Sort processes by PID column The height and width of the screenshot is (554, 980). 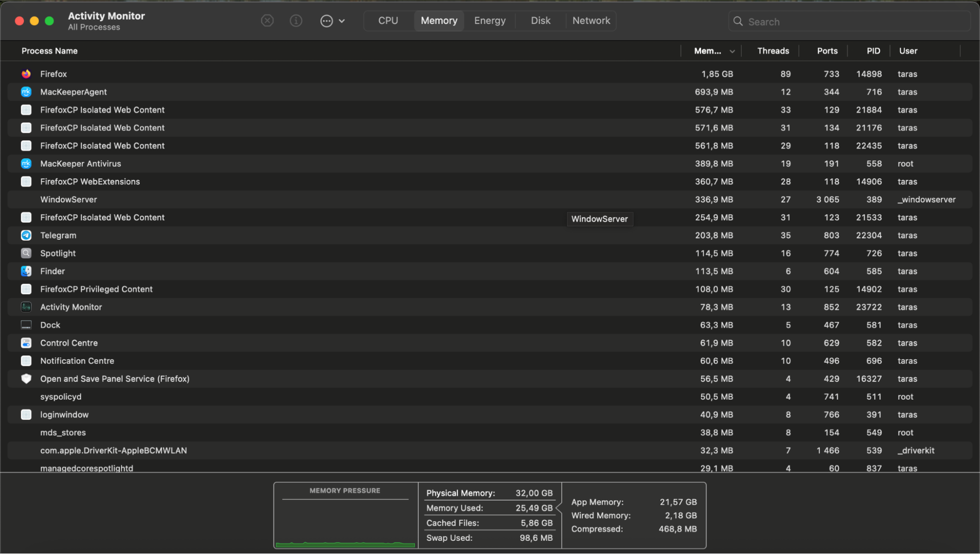(873, 50)
